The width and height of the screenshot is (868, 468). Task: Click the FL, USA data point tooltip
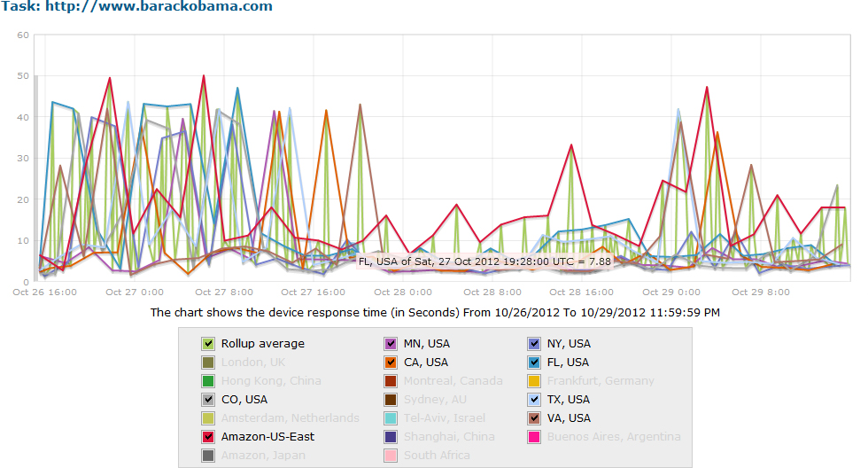485,261
